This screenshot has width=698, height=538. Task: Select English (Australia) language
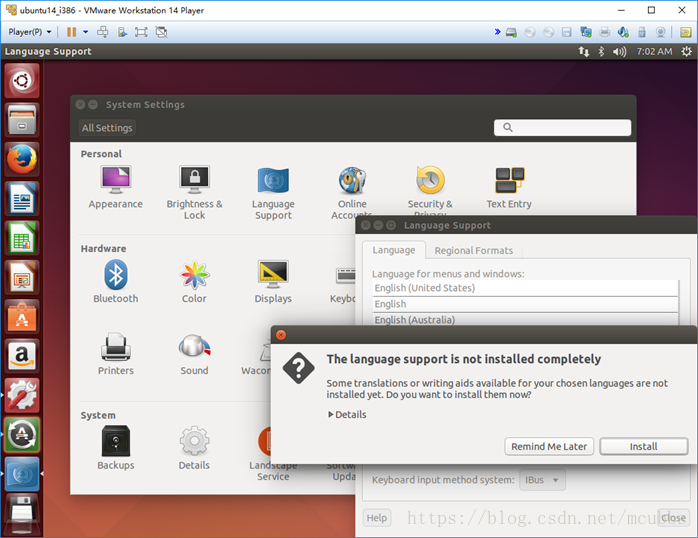coord(525,319)
